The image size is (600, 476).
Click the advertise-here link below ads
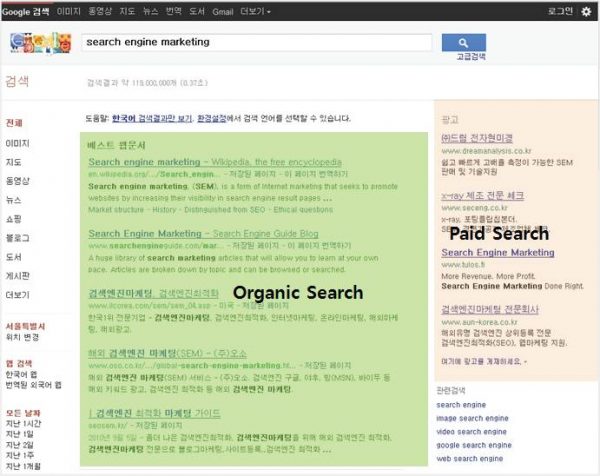point(484,361)
